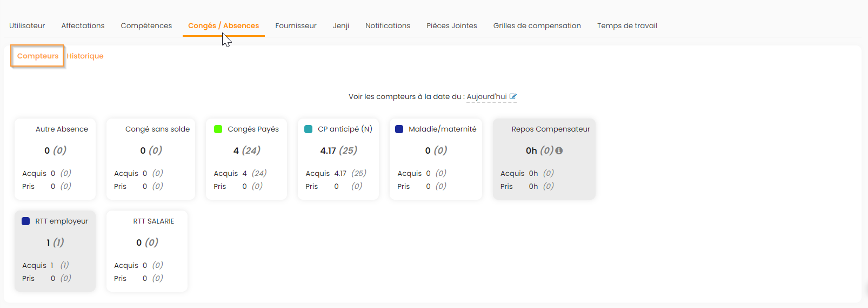Select the Congés / Absences tab

223,25
